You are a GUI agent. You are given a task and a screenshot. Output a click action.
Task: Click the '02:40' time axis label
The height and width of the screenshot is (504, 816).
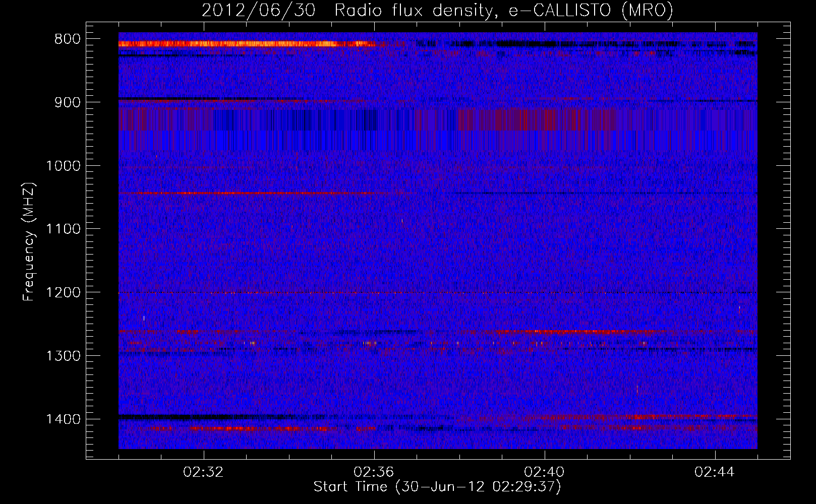(x=544, y=472)
